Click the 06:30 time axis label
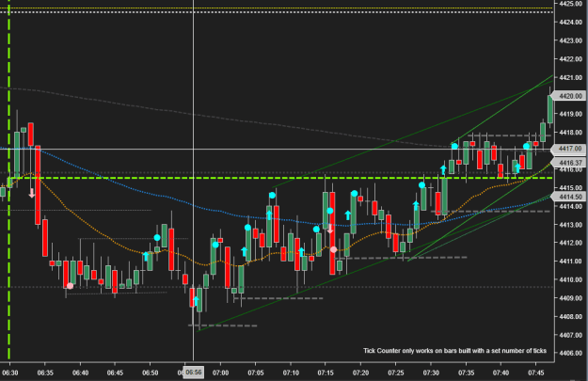Viewport: 588px width, 381px height. click(x=9, y=373)
